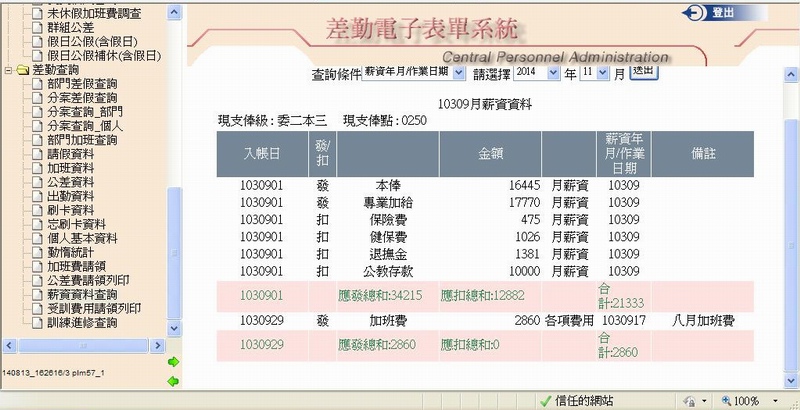
Task: Click the page icon beside 個人基本資料
Action: pos(37,238)
